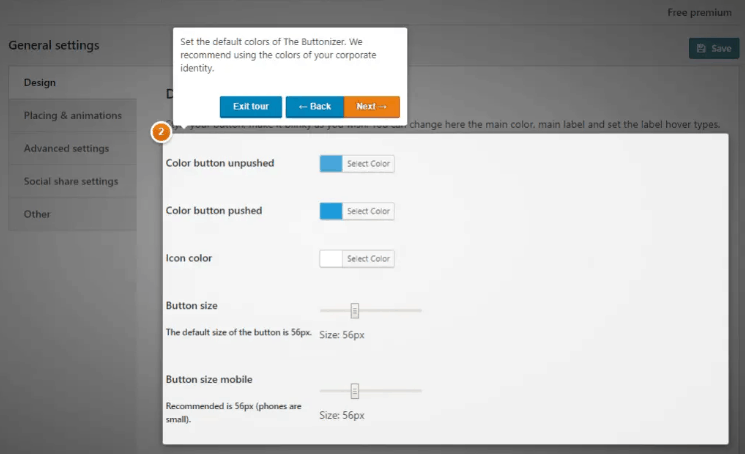Click the General settings heading
This screenshot has width=745, height=454.
coord(54,45)
